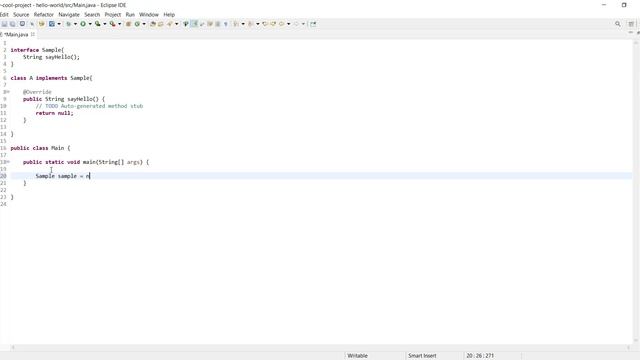Click the Pin Editor icon
Screen dimensions: 640x360
point(313,24)
